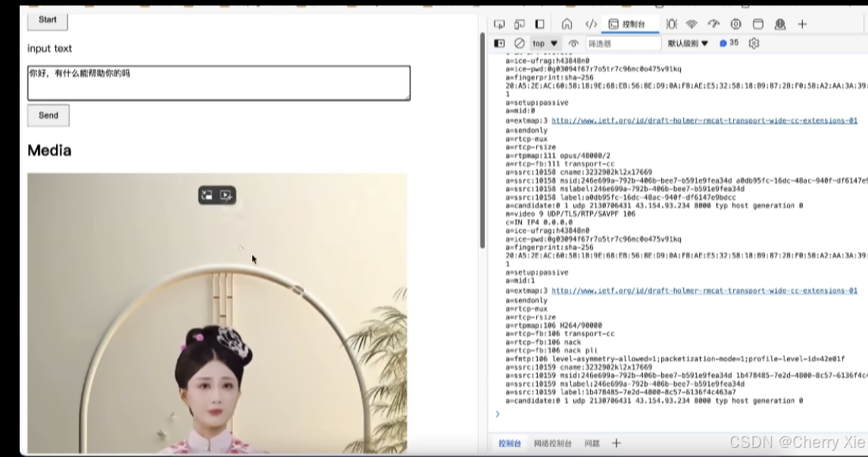868x457 pixels.
Task: Select the a=rtpmap:106 H264/90000 line
Action: [x=554, y=325]
